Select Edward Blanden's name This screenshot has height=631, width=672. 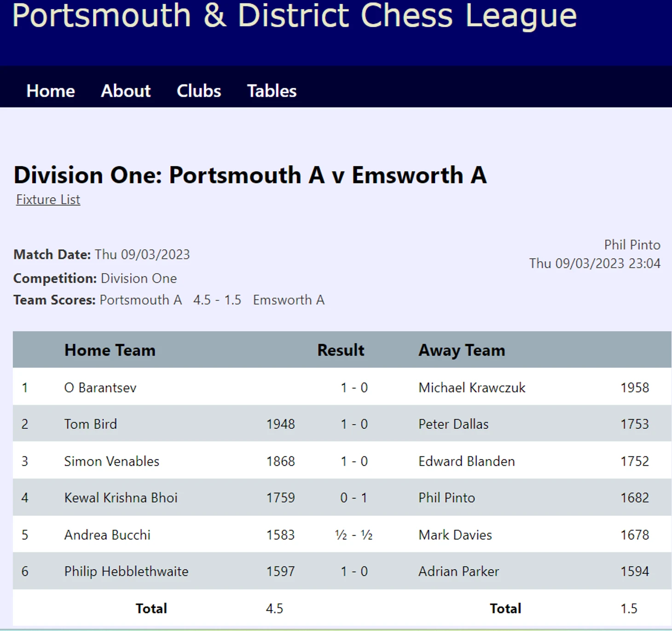[467, 461]
